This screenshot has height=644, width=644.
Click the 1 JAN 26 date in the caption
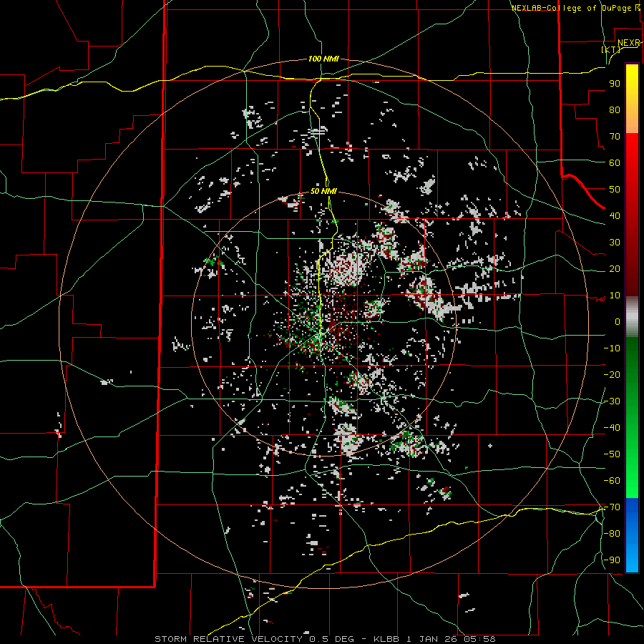click(x=431, y=639)
